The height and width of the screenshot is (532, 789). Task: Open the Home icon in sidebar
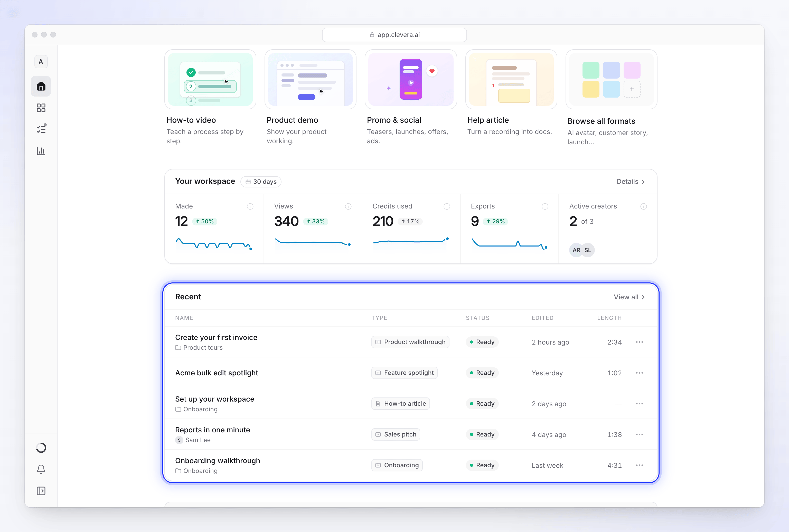click(41, 86)
